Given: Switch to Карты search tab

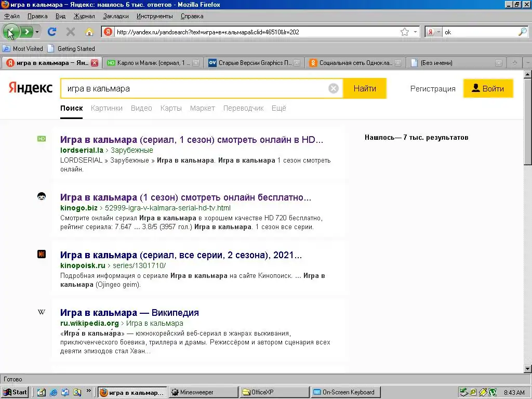Looking at the screenshot, I should pos(171,108).
